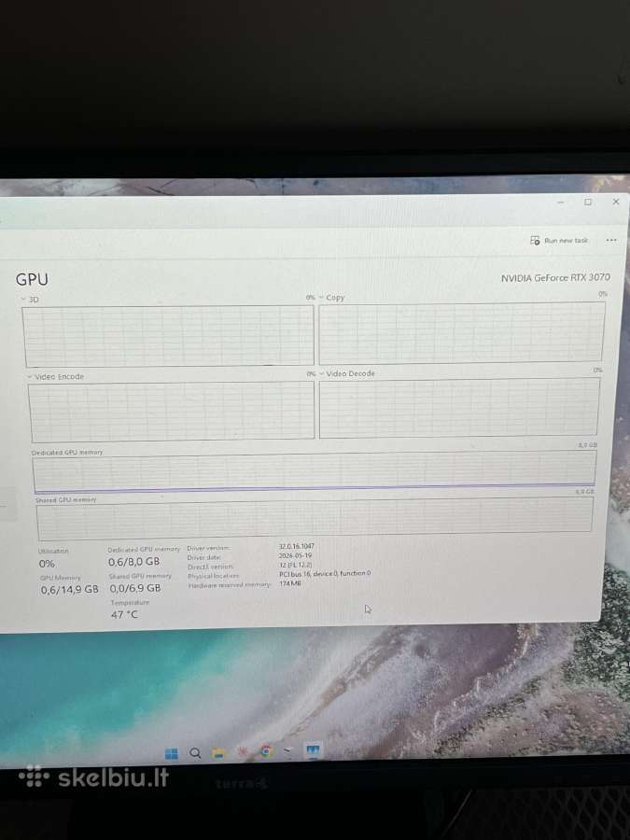The image size is (630, 840).
Task: Click the temperature reading 47 °C
Action: 124,614
